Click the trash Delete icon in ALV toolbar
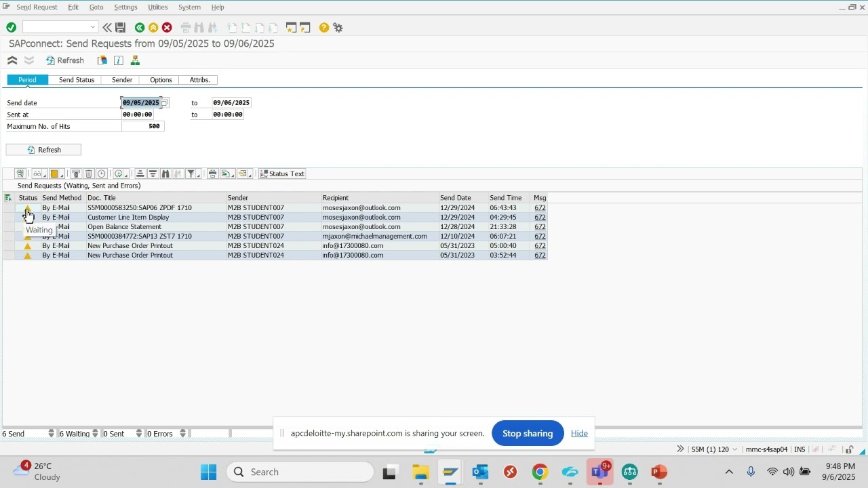The image size is (868, 488). pos(89,174)
